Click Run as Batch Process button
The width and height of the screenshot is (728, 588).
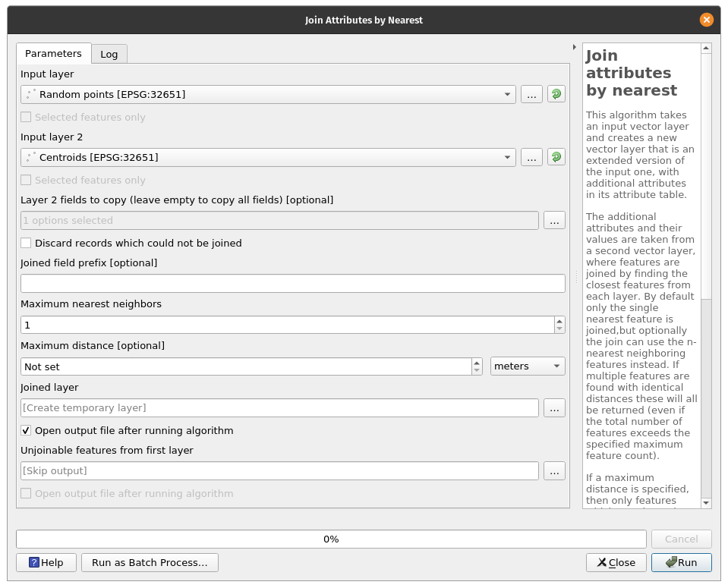pyautogui.click(x=150, y=562)
